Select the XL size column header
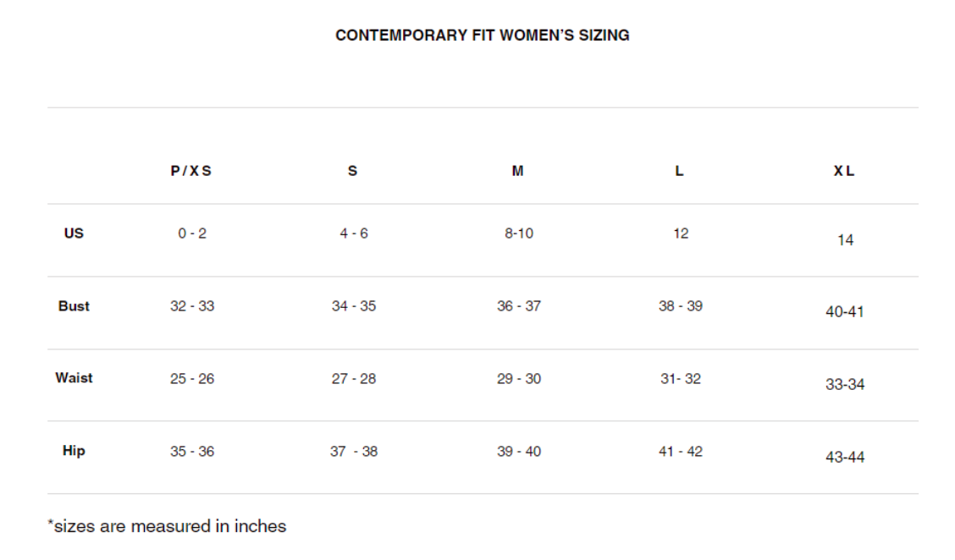The width and height of the screenshot is (955, 560). [844, 171]
